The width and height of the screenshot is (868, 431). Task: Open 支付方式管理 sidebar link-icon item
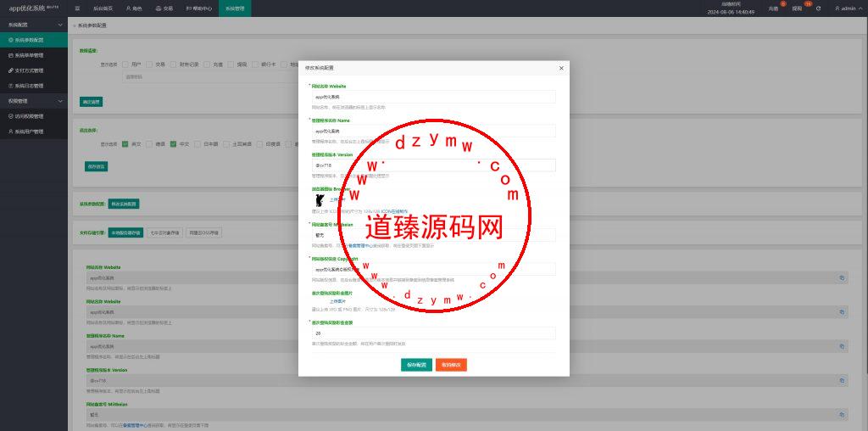(34, 70)
